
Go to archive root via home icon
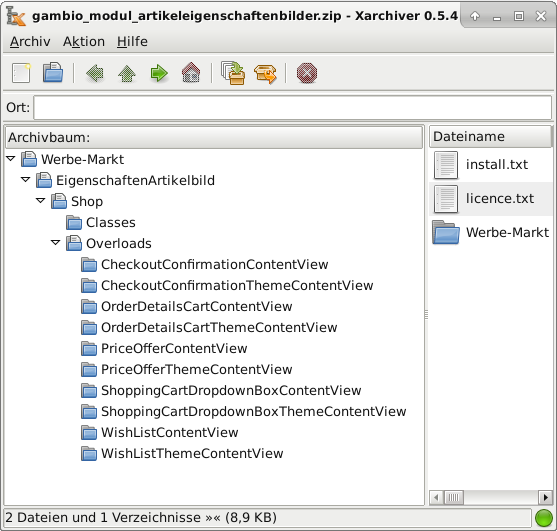(x=191, y=73)
